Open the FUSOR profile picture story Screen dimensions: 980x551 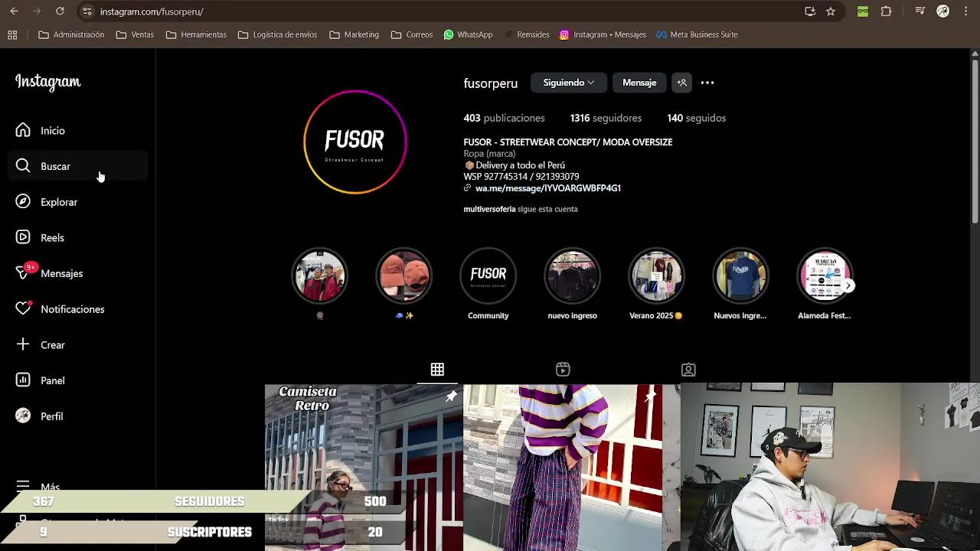pyautogui.click(x=355, y=142)
